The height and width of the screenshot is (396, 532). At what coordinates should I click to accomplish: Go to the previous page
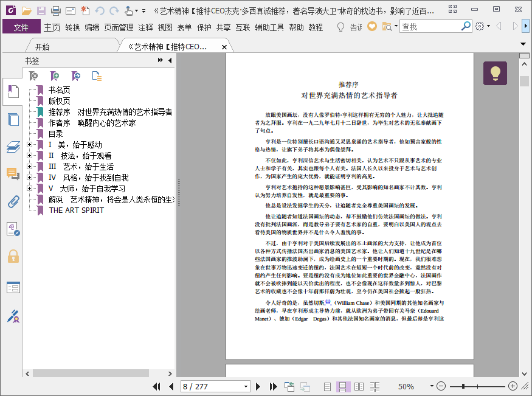[x=171, y=386]
